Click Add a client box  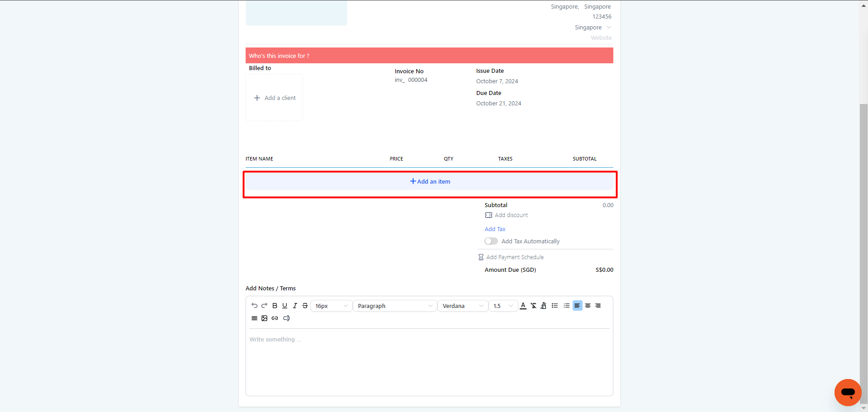click(275, 98)
